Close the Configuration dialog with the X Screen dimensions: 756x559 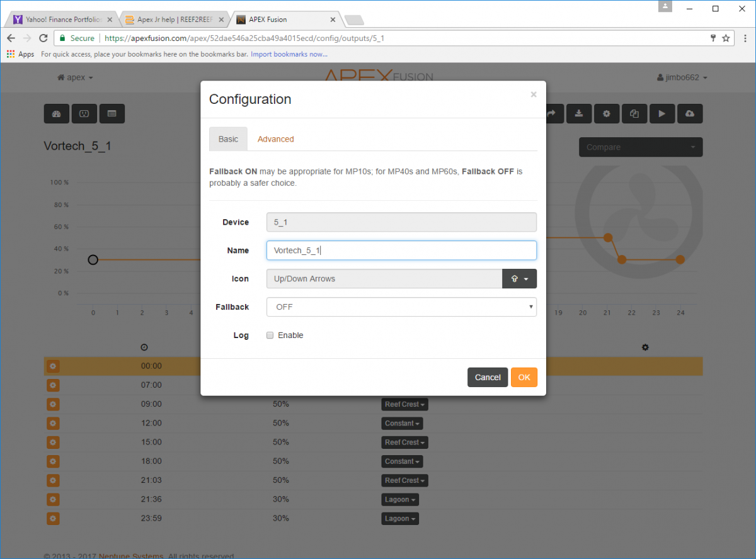click(534, 94)
